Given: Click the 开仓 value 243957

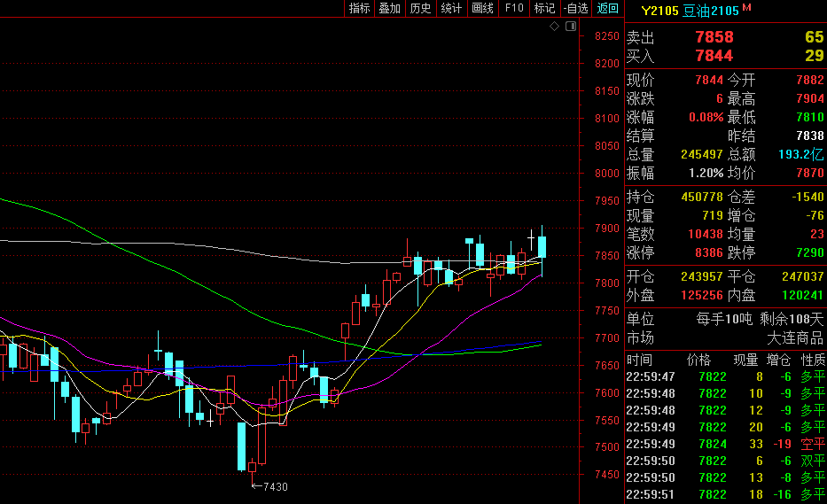Looking at the screenshot, I should [x=702, y=276].
